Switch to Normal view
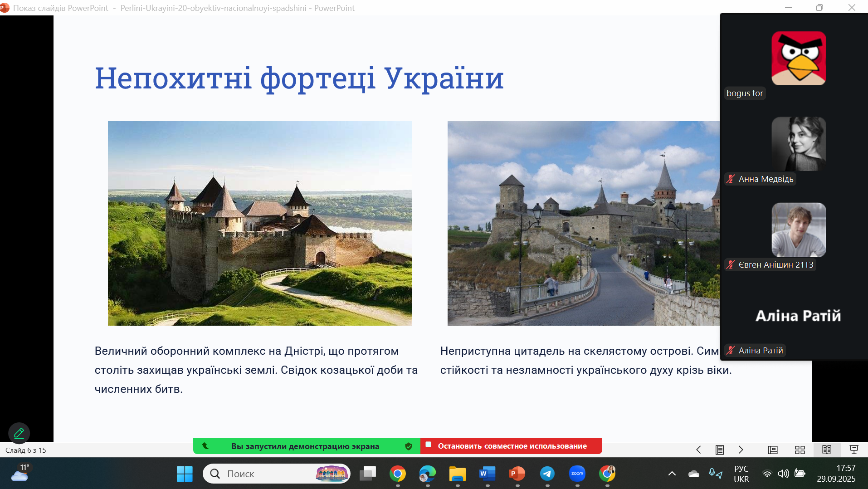 pos(772,450)
